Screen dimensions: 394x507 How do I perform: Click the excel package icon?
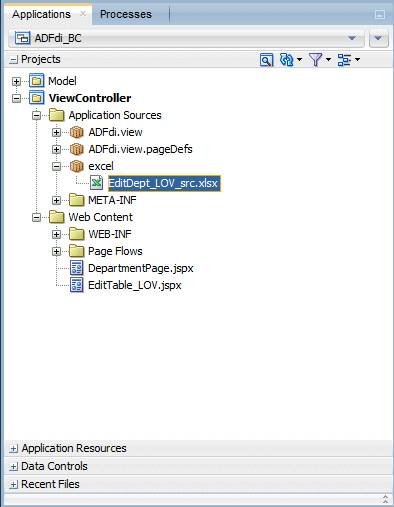(76, 166)
